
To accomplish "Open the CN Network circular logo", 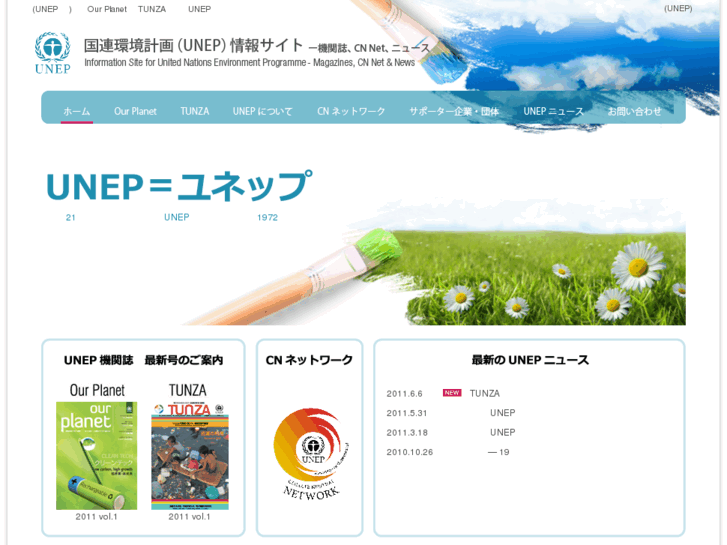I will 311,454.
